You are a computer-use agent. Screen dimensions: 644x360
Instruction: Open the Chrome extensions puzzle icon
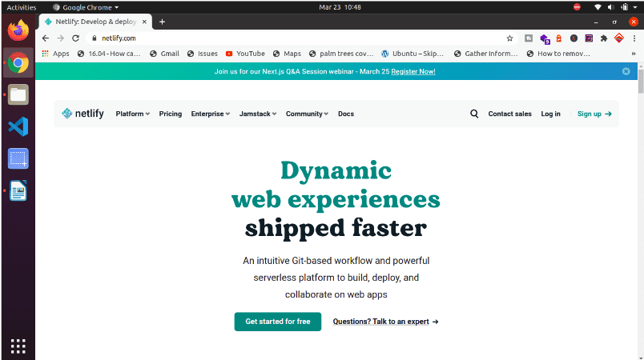[603, 38]
